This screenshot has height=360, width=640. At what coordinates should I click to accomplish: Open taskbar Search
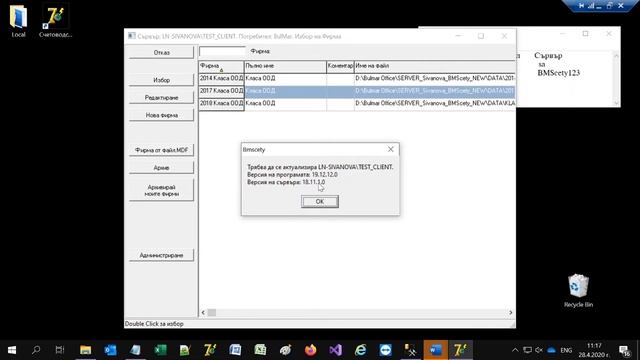[x=36, y=350]
